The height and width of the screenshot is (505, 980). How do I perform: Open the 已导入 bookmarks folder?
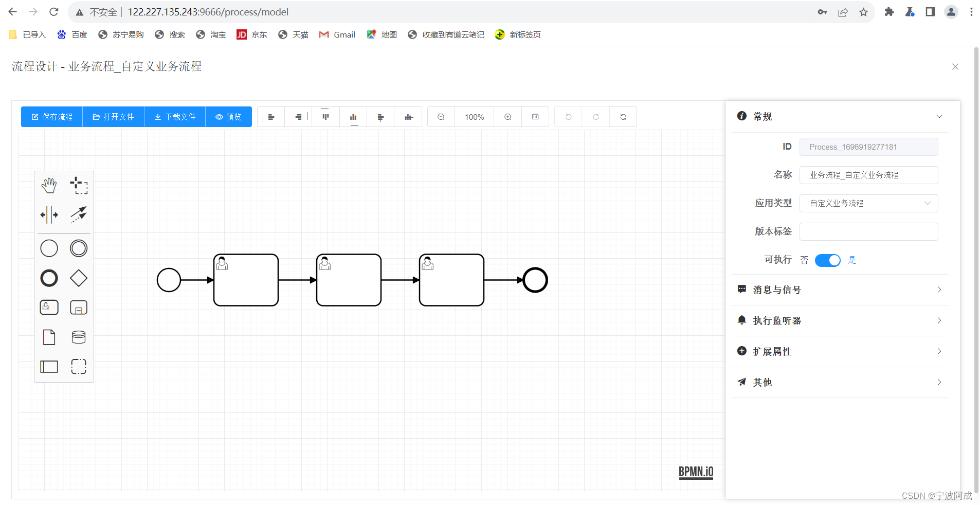[x=28, y=34]
